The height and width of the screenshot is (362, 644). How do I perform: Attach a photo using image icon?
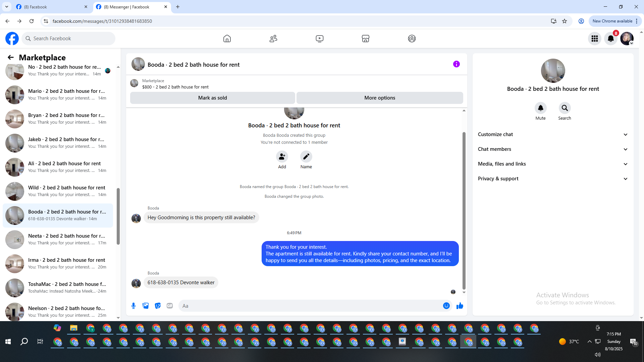point(146,306)
